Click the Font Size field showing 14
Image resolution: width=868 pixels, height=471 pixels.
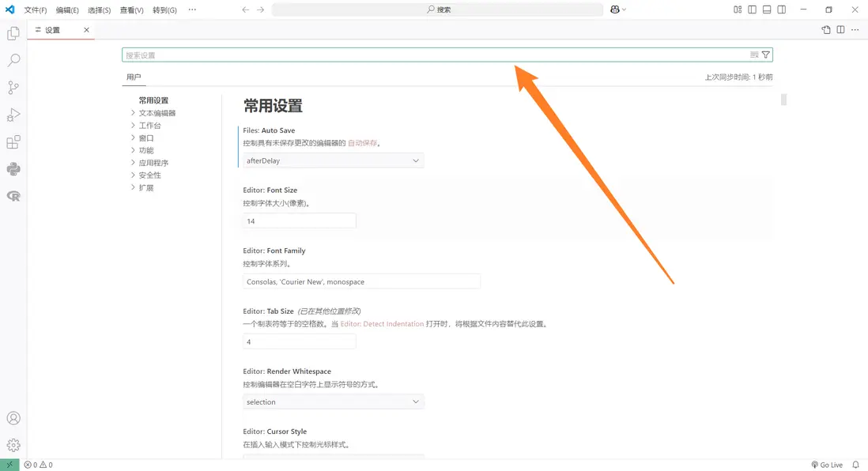300,220
